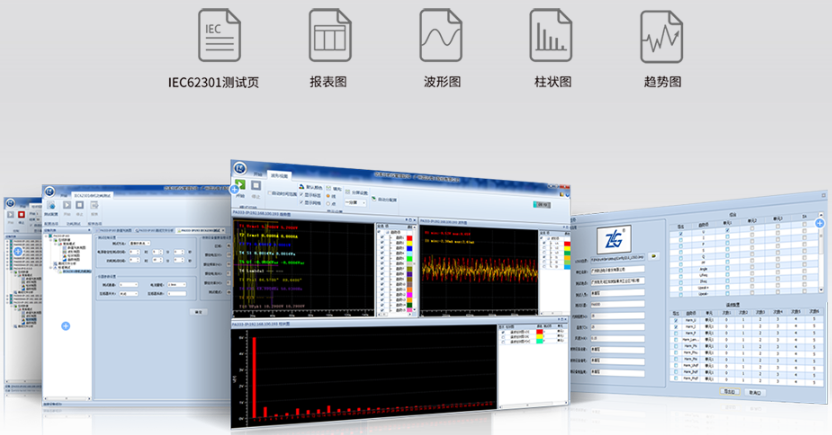Toggle the auto time range (自动时间范围) checkbox
This screenshot has width=832, height=435.
[x=270, y=193]
